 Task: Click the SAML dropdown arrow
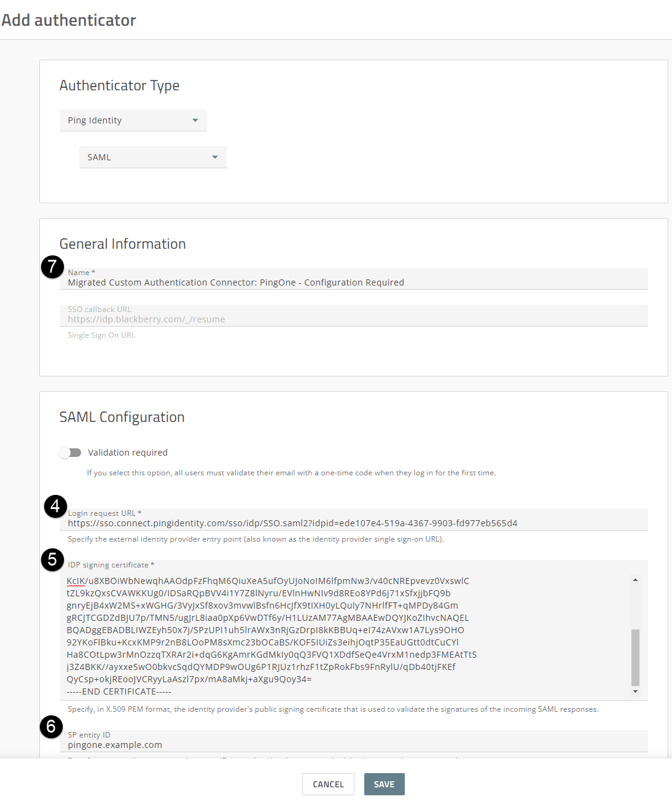tap(215, 157)
